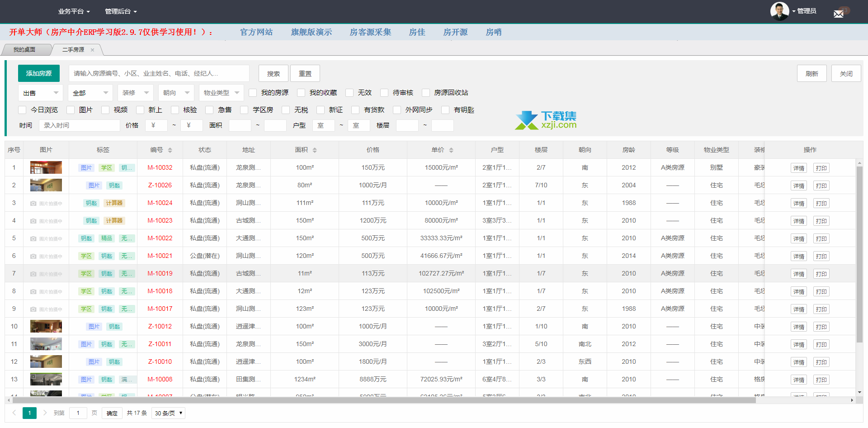
Task: Open 管理后台 top menu
Action: click(121, 11)
